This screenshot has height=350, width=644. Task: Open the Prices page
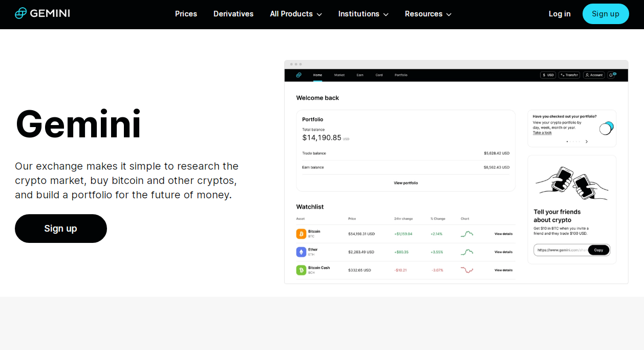186,14
